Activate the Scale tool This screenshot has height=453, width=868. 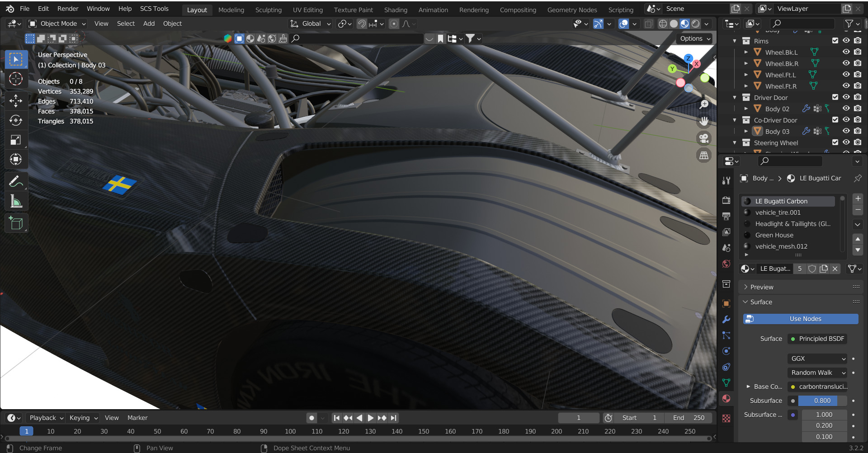click(16, 140)
